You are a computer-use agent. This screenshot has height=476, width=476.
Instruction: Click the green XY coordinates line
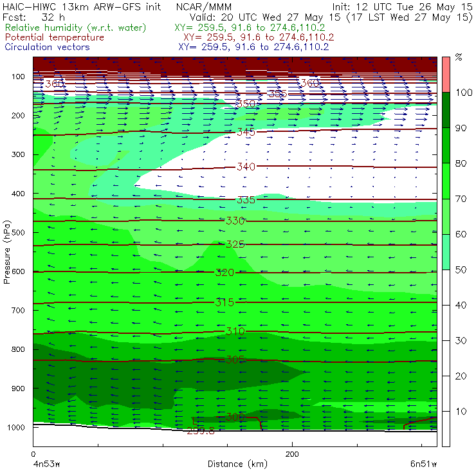point(250,28)
